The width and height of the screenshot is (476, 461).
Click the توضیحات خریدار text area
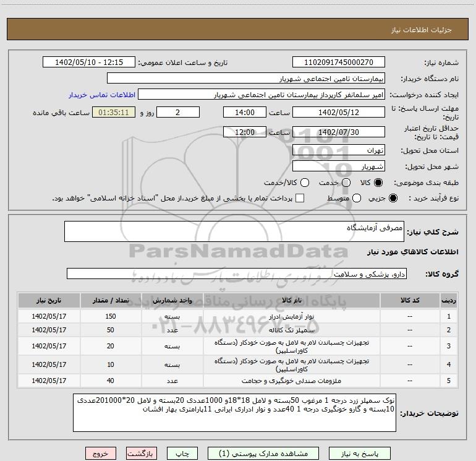(234, 413)
